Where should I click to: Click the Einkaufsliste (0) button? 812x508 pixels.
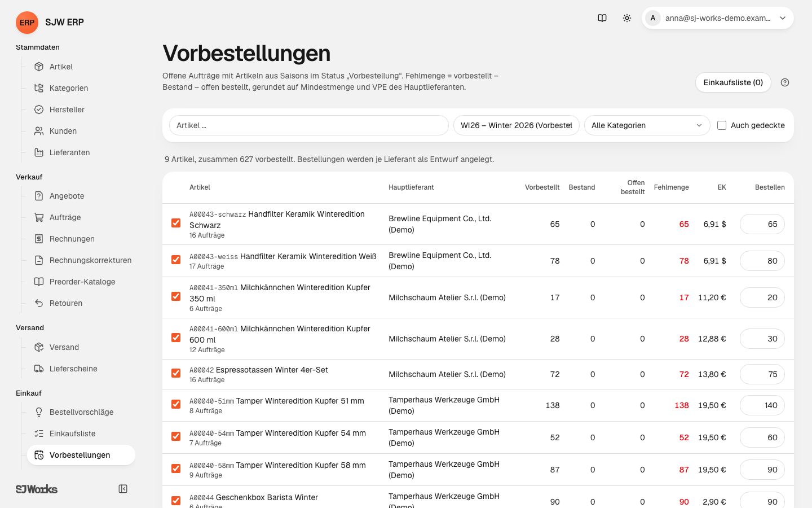[x=733, y=82]
